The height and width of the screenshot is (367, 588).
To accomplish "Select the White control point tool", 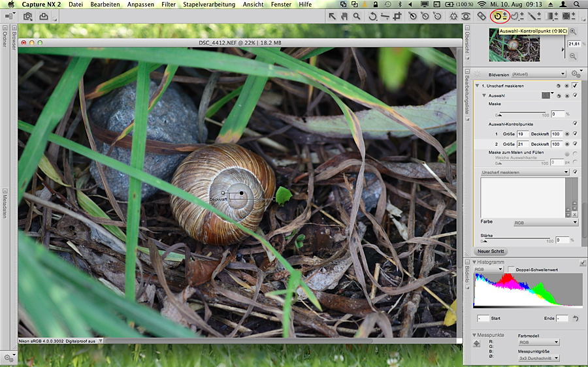I will 437,16.
